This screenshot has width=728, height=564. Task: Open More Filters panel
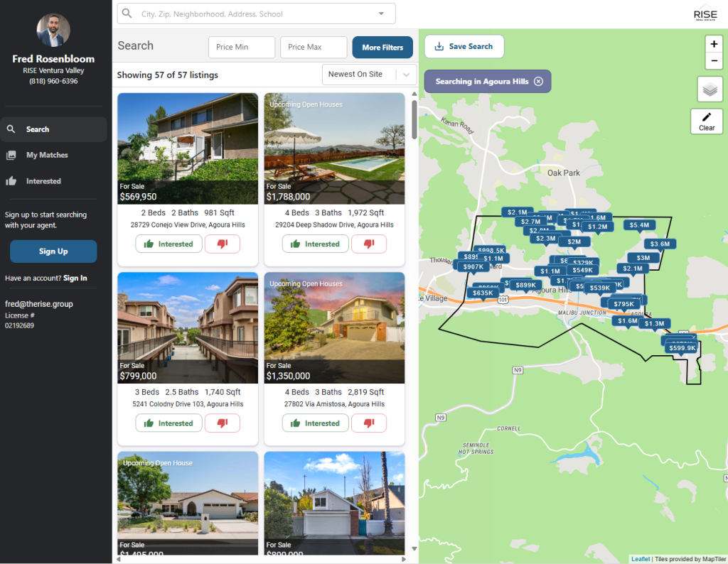382,48
